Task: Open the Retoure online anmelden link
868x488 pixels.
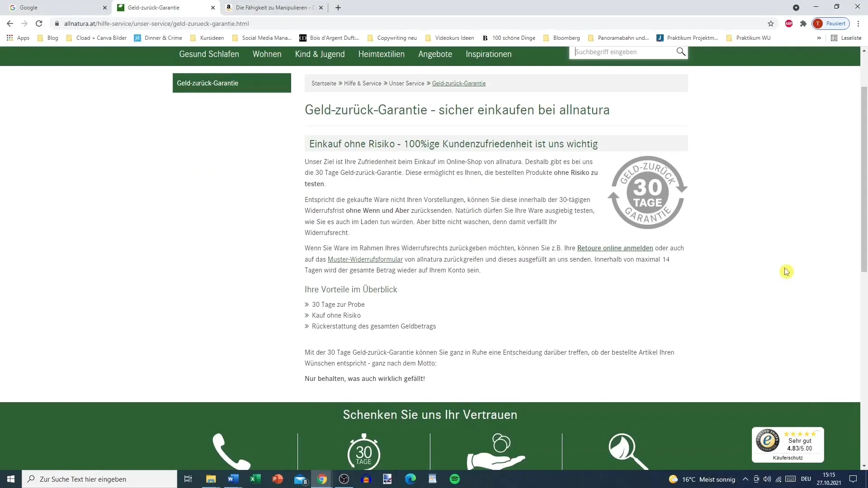Action: [x=615, y=248]
